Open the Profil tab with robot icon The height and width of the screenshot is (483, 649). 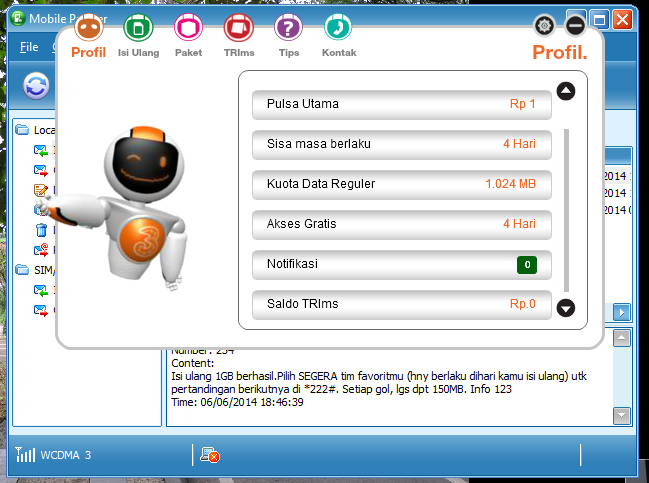(x=89, y=36)
